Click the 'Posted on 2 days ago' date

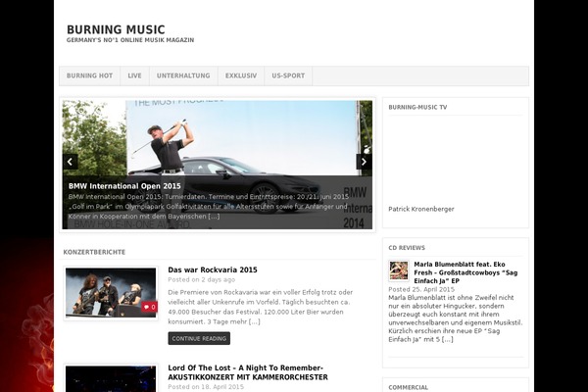point(201,280)
